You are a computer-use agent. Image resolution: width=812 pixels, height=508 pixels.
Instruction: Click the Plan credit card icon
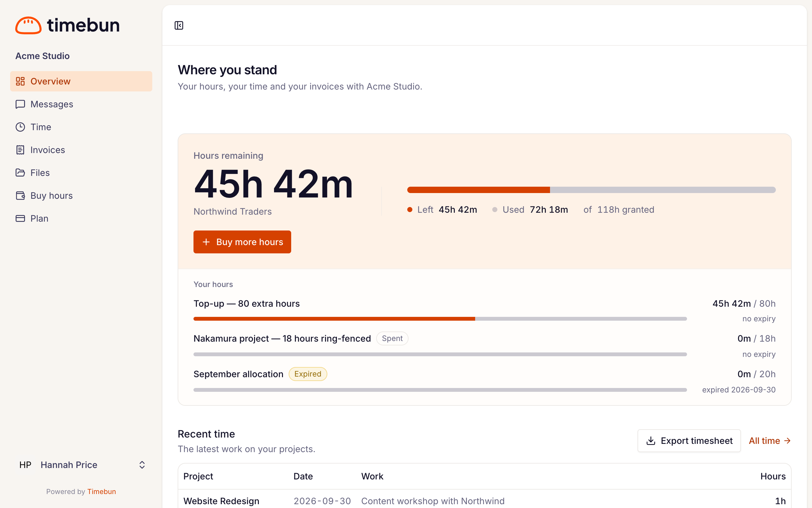coord(20,218)
